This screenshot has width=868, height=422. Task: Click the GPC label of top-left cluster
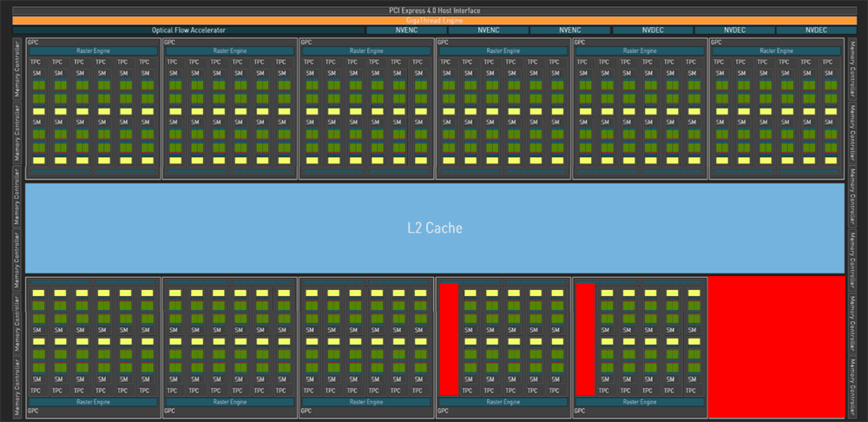click(x=33, y=42)
